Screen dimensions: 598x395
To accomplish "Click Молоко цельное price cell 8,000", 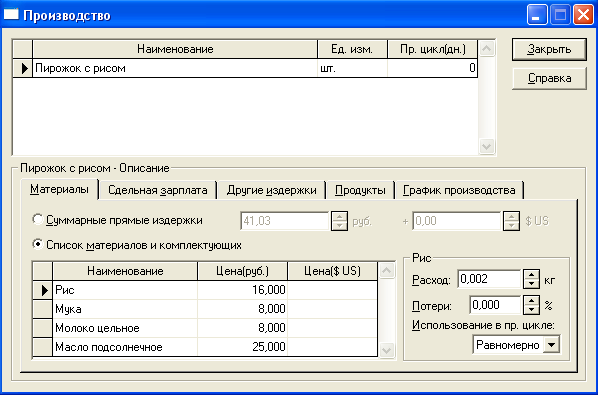I will 242,328.
